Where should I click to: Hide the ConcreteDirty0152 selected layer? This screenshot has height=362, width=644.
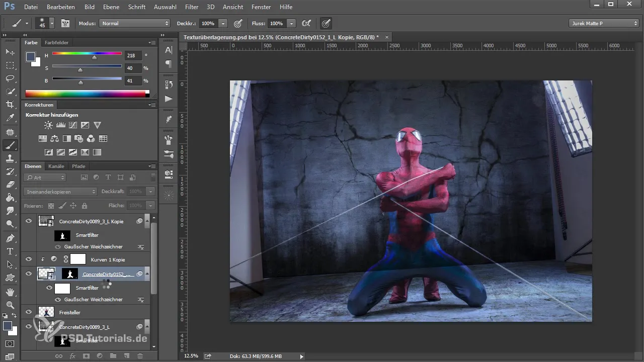[29, 274]
